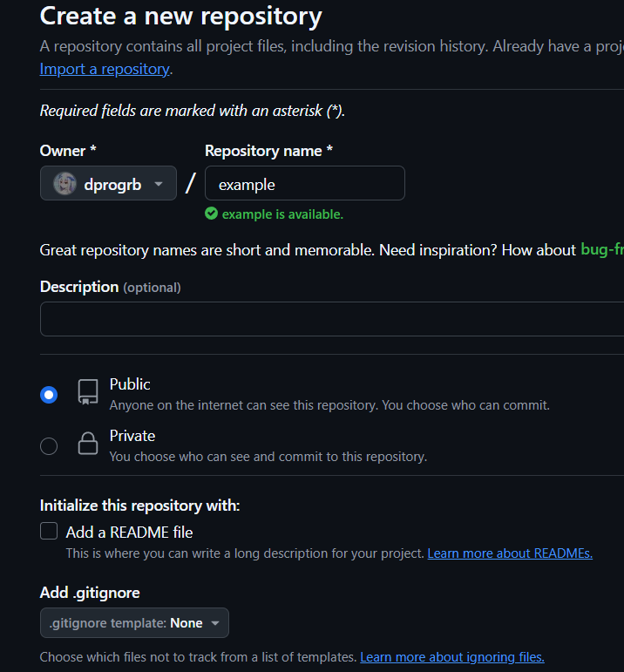Focus the Repository name input field
The height and width of the screenshot is (672, 624).
305,183
